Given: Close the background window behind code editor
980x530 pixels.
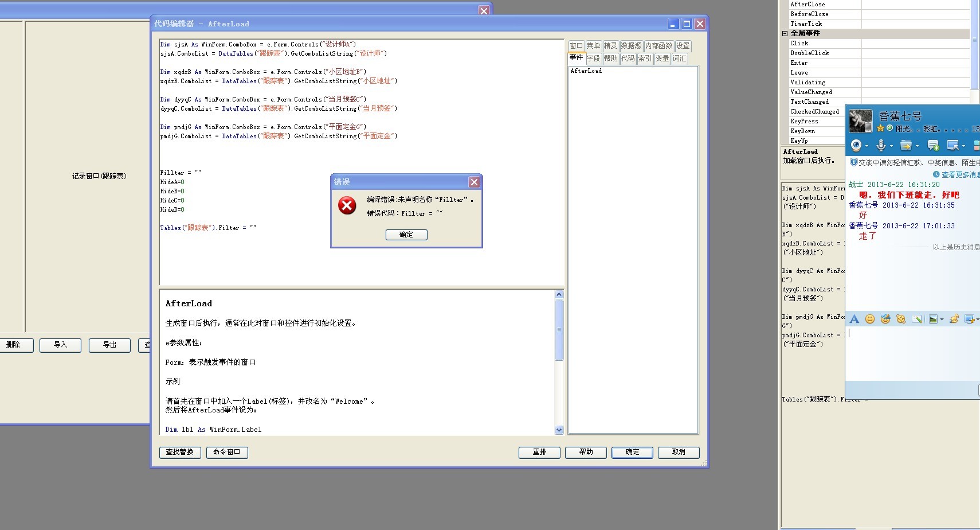Looking at the screenshot, I should (x=484, y=10).
